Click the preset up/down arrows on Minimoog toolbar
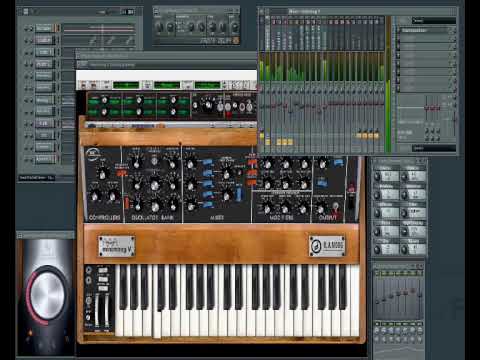Image resolution: width=480 pixels, height=360 pixels. pyautogui.click(x=224, y=85)
